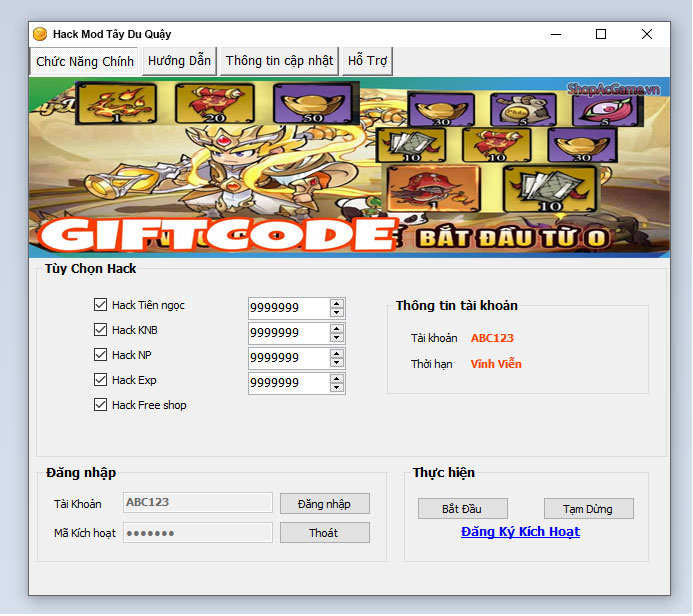Click the gold ingot icon labeled 50

312,104
